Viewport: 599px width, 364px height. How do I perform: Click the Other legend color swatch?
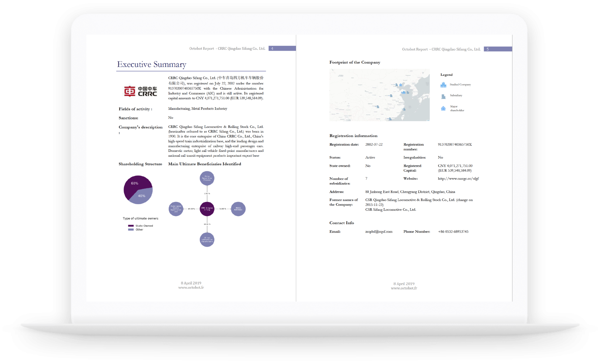(x=131, y=230)
